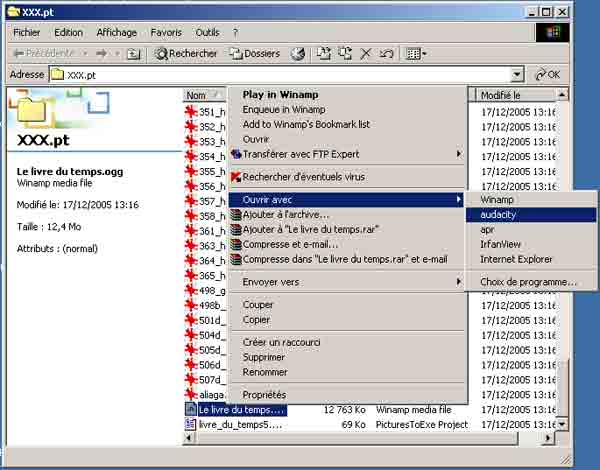Open the Views dropdown button
600x470 pixels.
pyautogui.click(x=416, y=54)
